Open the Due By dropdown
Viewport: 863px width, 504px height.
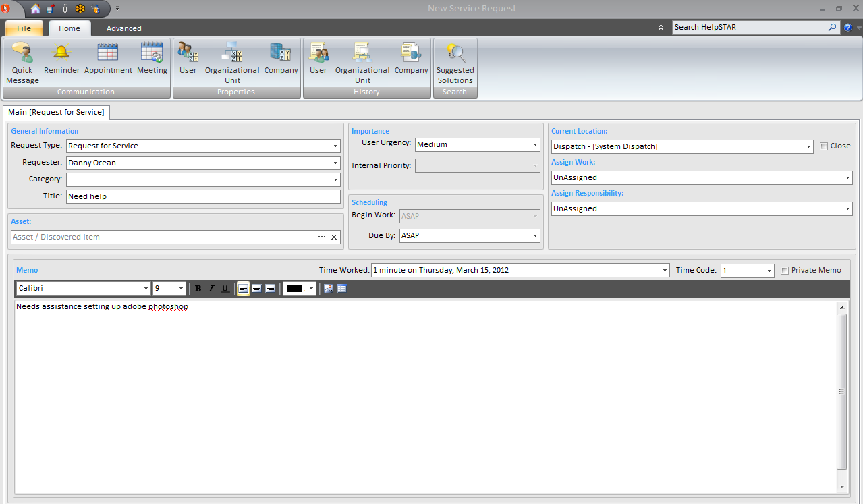(x=535, y=235)
